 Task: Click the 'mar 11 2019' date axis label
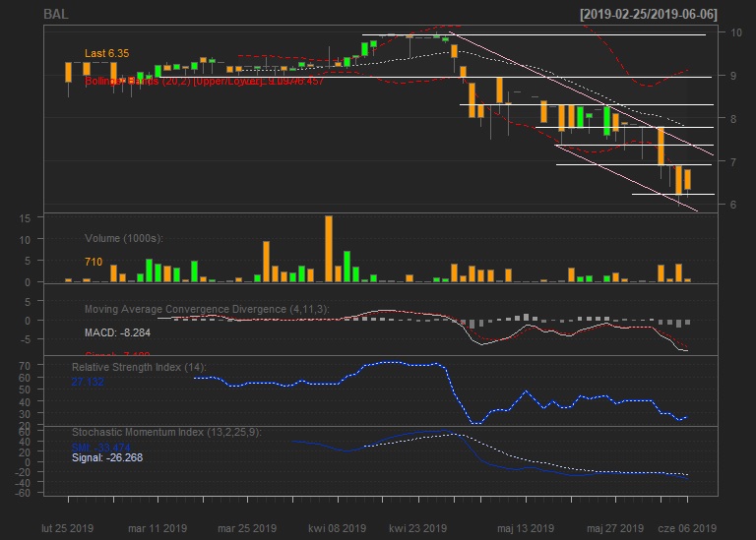(x=157, y=528)
